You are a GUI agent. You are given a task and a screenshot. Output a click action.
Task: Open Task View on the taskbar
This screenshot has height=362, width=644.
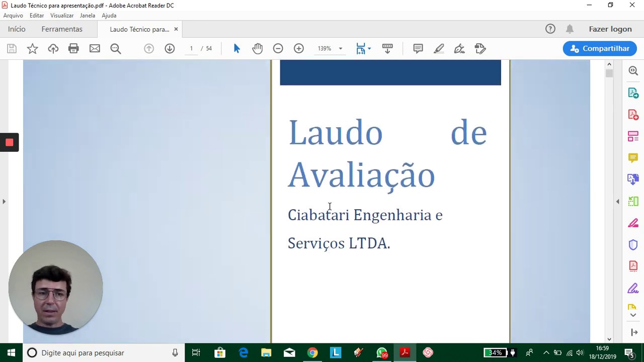point(196,353)
